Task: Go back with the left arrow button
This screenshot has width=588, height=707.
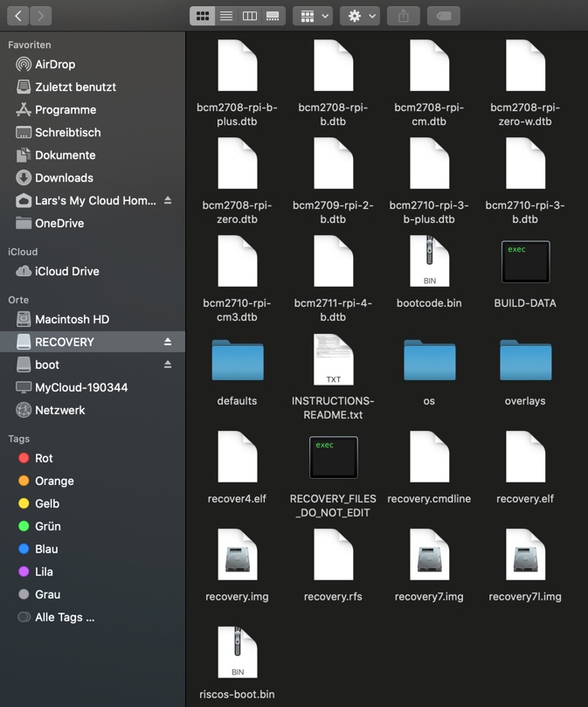Action: 18,16
